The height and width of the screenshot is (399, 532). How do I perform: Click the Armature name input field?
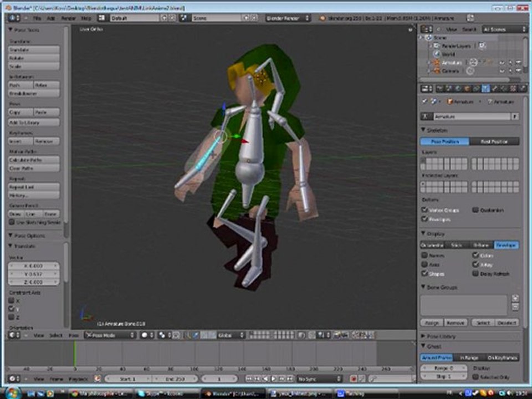pyautogui.click(x=472, y=116)
